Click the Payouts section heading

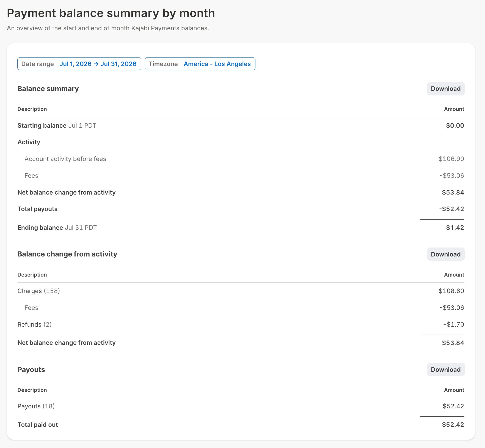[x=31, y=370]
